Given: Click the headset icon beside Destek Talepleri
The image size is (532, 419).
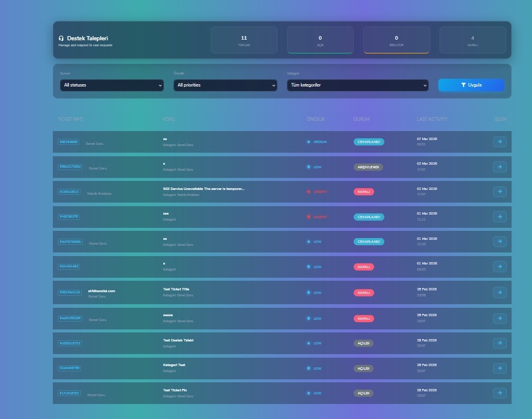Looking at the screenshot, I should (x=61, y=38).
